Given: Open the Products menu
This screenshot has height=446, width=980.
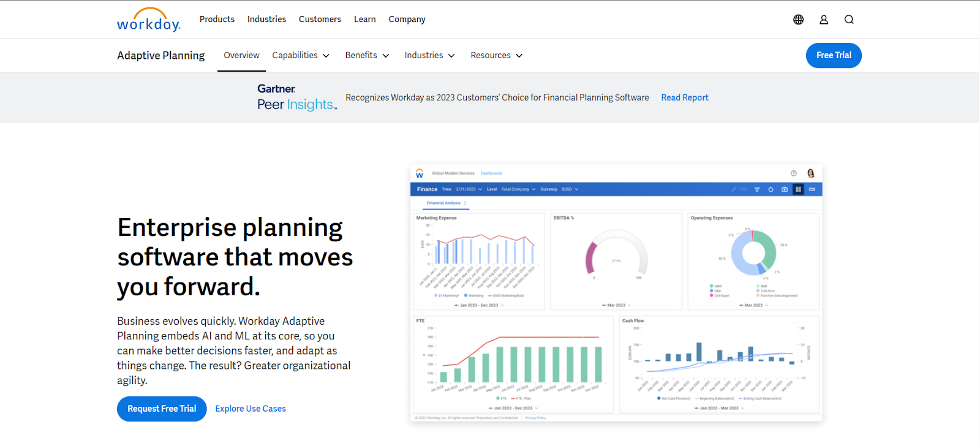Looking at the screenshot, I should click(x=217, y=20).
